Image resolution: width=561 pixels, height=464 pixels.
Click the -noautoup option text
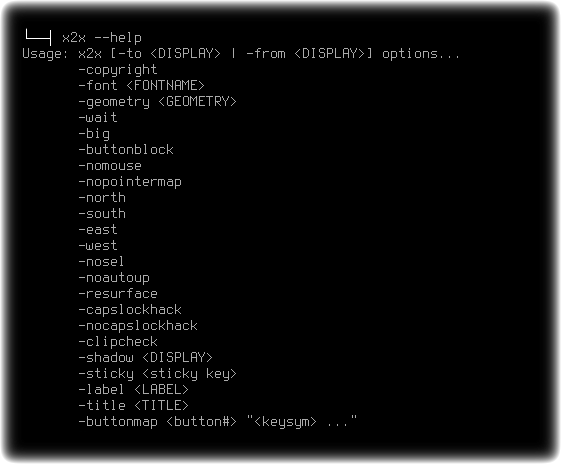114,278
